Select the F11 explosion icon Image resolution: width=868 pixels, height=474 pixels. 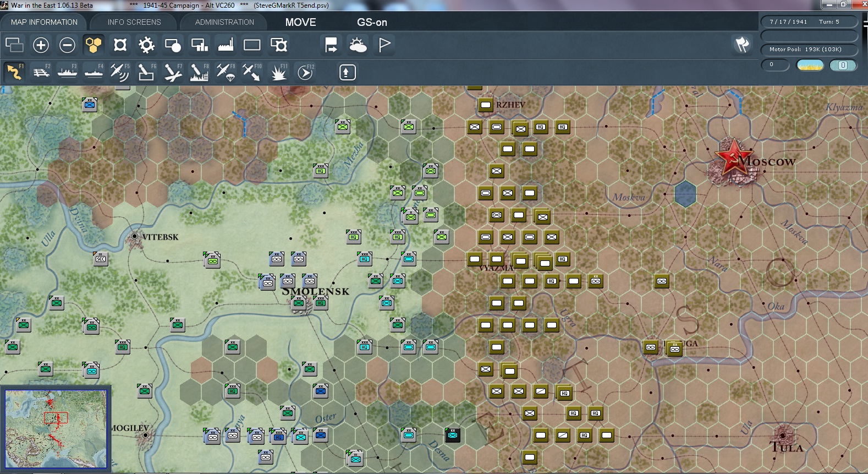point(278,72)
